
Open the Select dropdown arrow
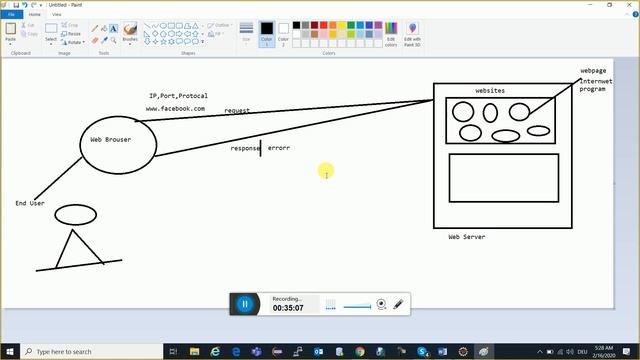tap(51, 44)
